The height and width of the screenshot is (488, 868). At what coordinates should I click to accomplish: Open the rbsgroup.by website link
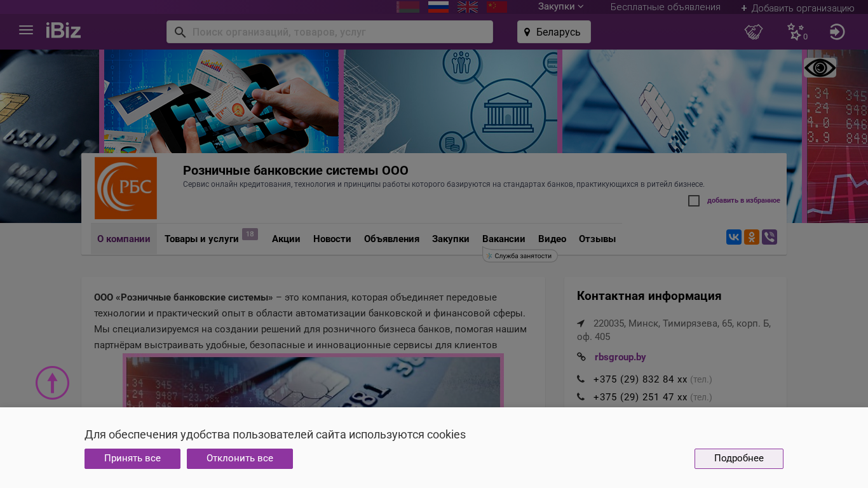(620, 357)
